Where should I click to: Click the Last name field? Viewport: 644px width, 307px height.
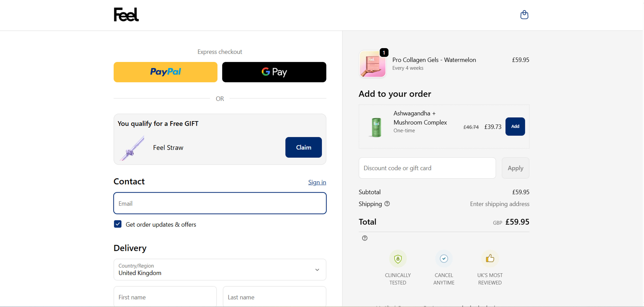(x=274, y=297)
